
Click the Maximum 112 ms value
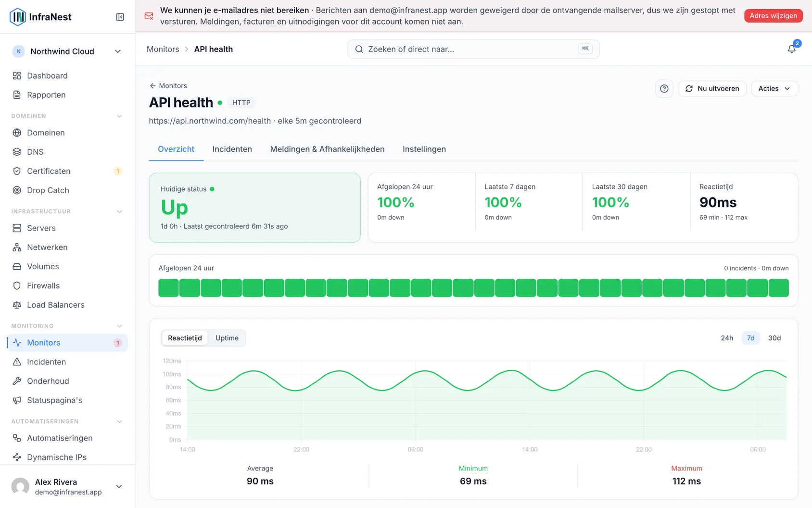[686, 481]
